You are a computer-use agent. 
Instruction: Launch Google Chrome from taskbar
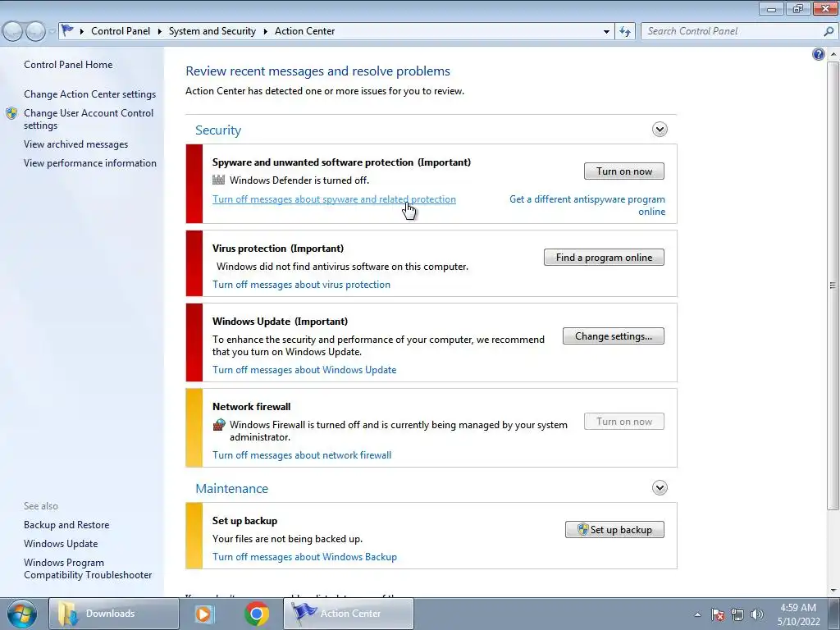[257, 614]
